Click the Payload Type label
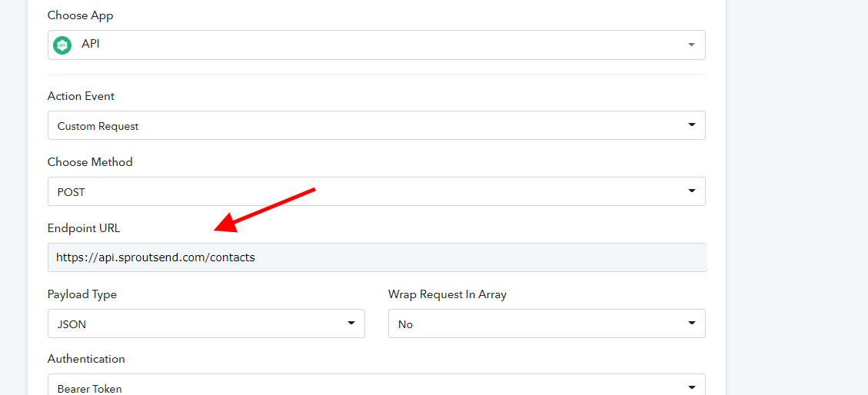Image resolution: width=868 pixels, height=395 pixels. coord(82,294)
